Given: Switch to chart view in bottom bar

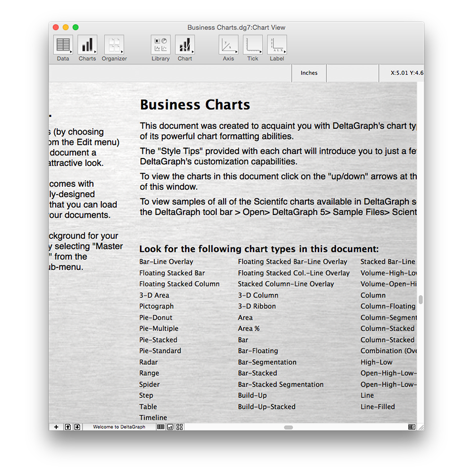Looking at the screenshot, I should click(x=170, y=427).
